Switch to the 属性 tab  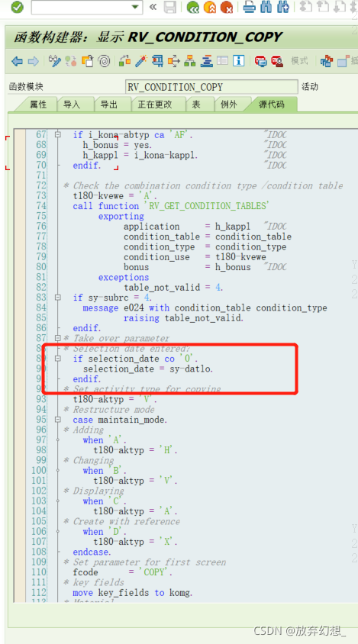click(37, 105)
